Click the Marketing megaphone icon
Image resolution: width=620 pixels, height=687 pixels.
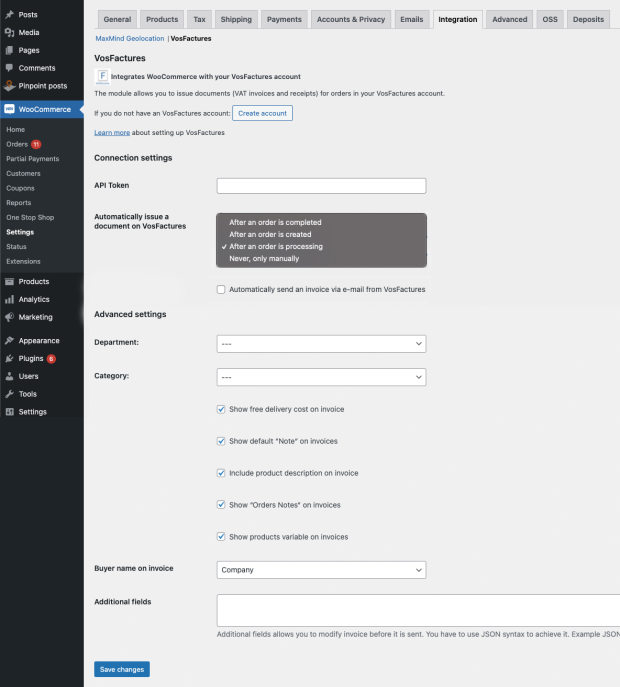coord(9,317)
